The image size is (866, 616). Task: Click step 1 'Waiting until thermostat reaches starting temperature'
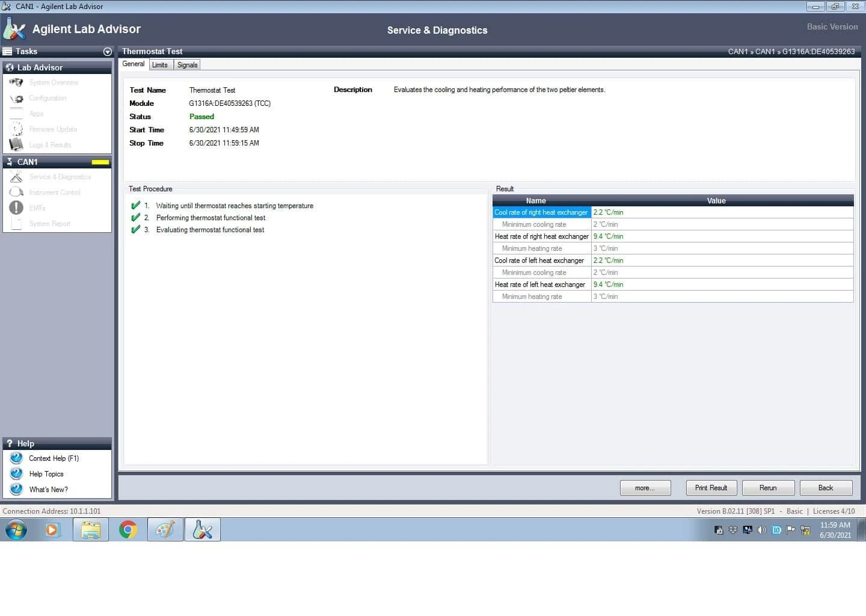point(235,206)
